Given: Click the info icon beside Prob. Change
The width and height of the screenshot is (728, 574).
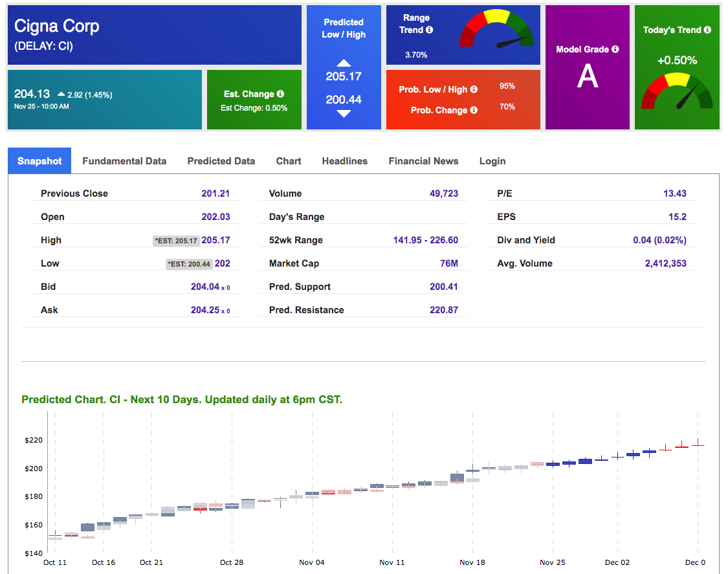Looking at the screenshot, I should 474,110.
